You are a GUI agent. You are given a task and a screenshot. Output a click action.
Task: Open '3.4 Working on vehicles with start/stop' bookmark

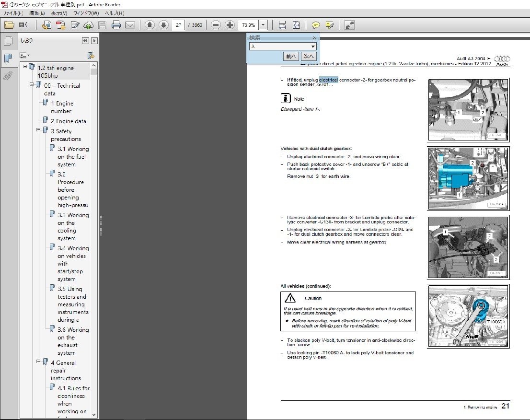coord(73,263)
